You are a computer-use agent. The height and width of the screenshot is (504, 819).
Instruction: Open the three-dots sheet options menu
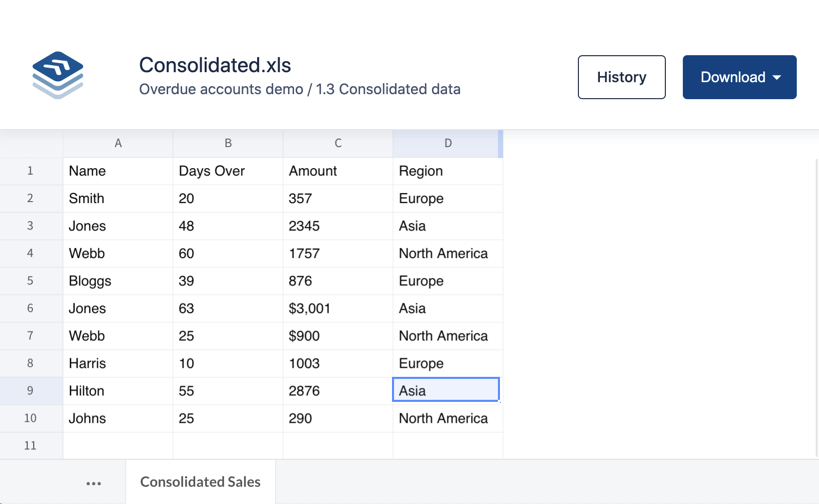pos(93,483)
